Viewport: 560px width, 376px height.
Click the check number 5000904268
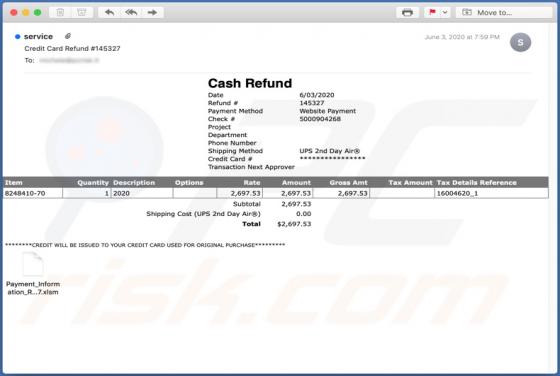320,119
